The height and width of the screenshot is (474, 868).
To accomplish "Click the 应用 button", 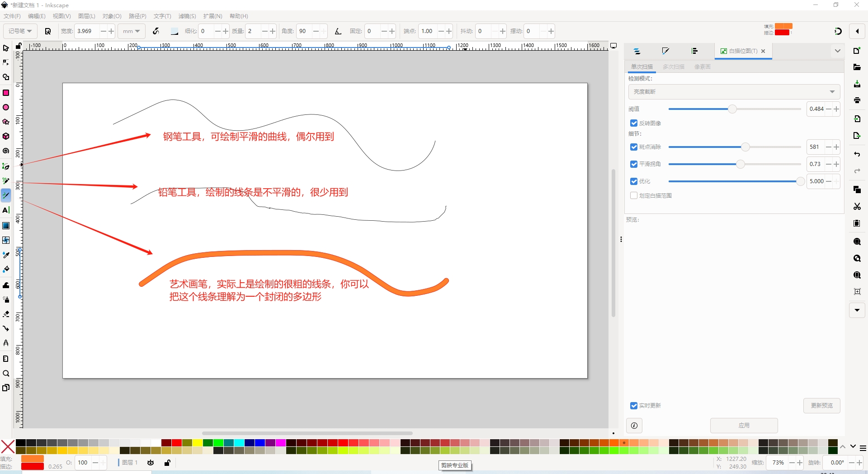I will 744,426.
